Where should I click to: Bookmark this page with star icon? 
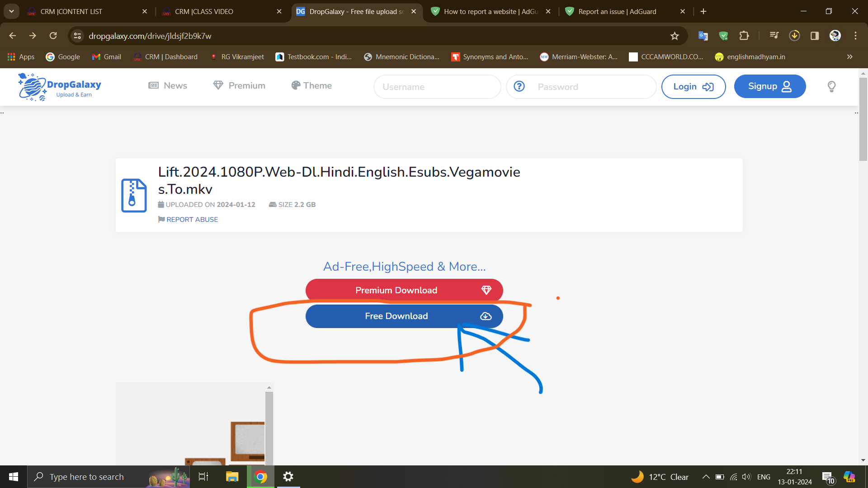pos(675,36)
